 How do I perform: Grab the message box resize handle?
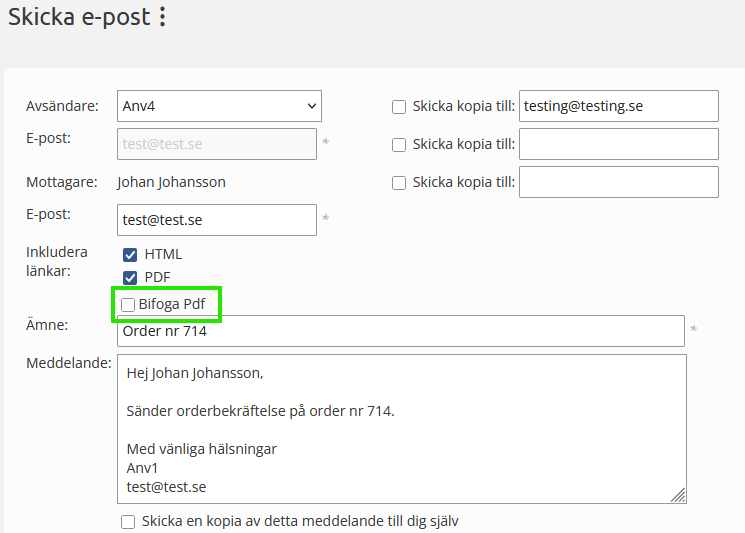678,494
